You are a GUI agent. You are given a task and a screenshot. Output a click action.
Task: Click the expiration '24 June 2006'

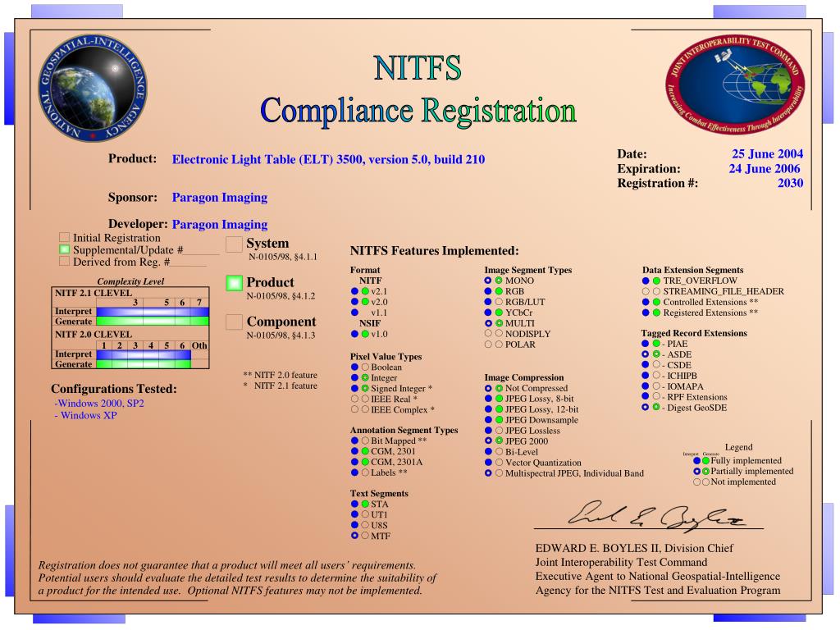coord(765,169)
